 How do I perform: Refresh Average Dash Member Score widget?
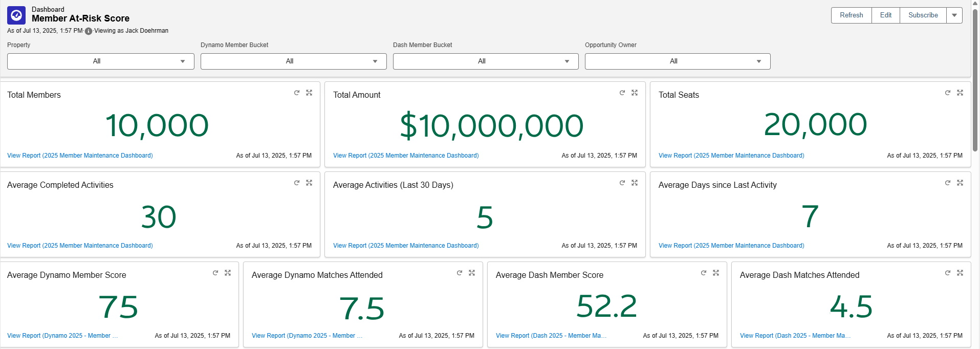coord(704,273)
